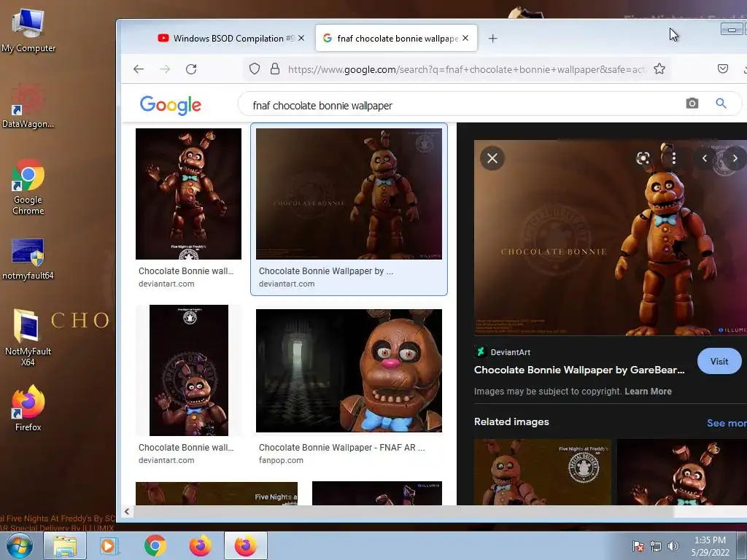This screenshot has height=560, width=747.
Task: Open media player from the taskbar
Action: tap(109, 545)
